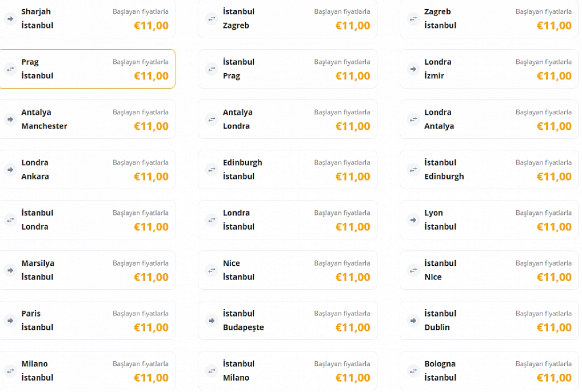Open the Antalya to Londra flight deal
582x392 pixels.
287,119
